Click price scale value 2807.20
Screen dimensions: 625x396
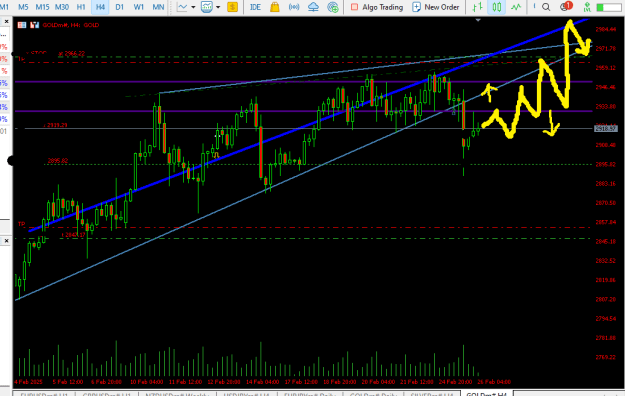[x=605, y=299]
